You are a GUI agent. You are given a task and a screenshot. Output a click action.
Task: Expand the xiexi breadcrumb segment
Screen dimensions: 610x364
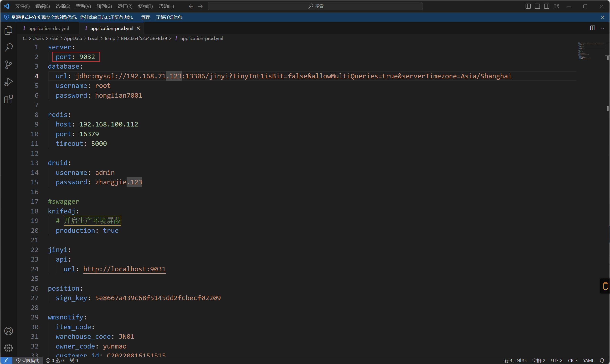click(54, 38)
